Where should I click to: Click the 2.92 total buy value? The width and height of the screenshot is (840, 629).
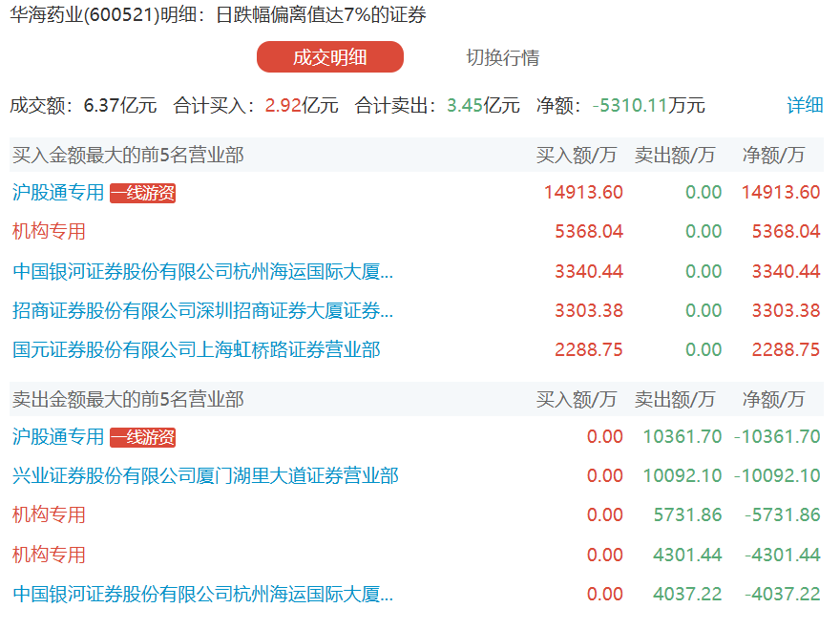tap(283, 106)
